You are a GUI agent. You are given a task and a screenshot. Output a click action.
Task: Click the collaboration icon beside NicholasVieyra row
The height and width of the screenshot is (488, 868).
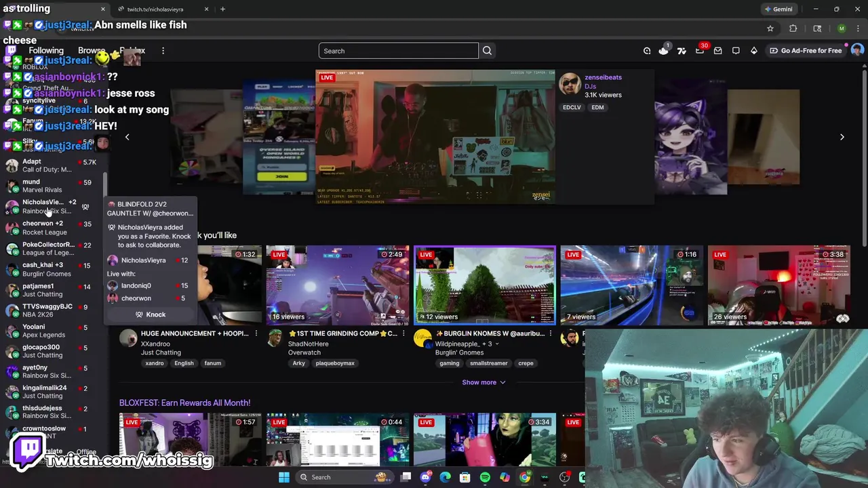pyautogui.click(x=85, y=207)
